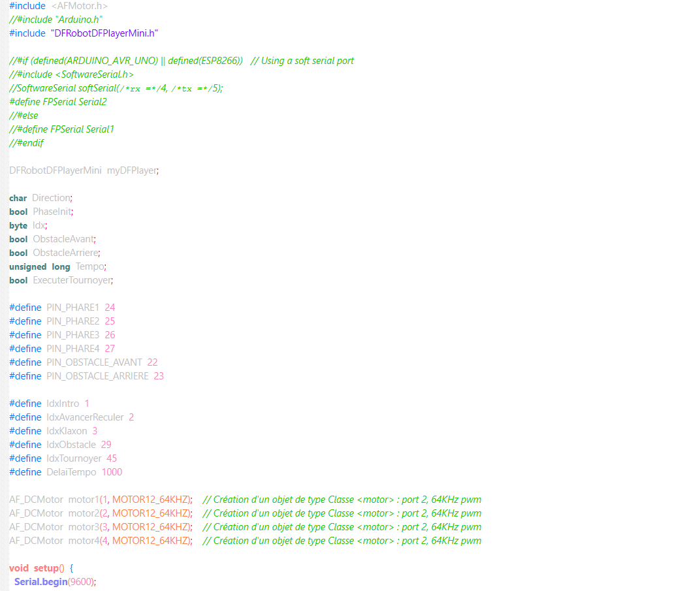Click the comment after motor4 declaration
700x591 pixels.
(342, 541)
